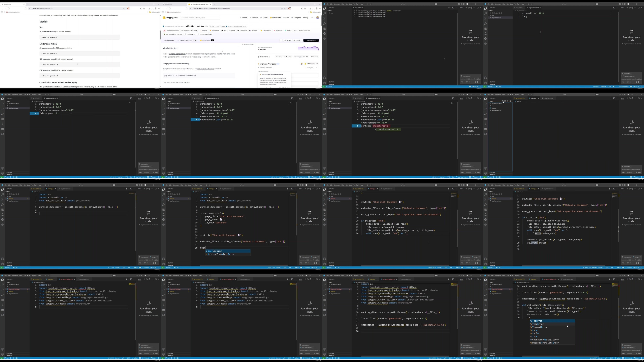This screenshot has height=362, width=644.
Task: Toggle like on all-MiniLM-L6-v2 model
Action: [x=213, y=26]
